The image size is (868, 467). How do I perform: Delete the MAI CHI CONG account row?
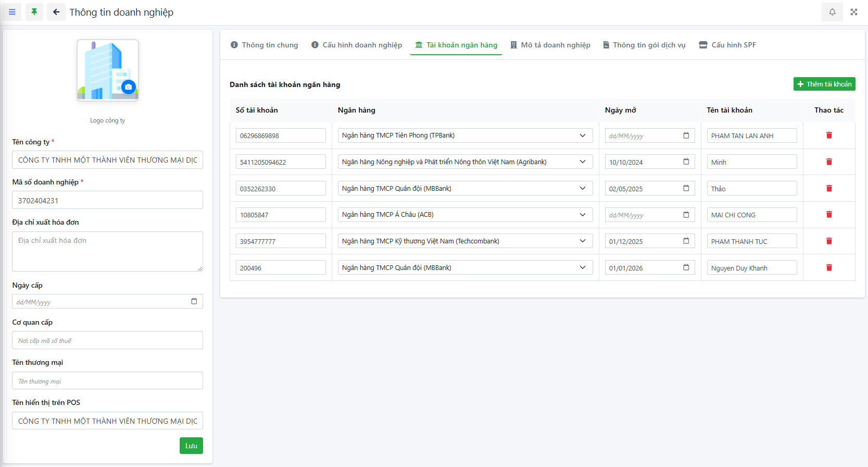coord(829,215)
